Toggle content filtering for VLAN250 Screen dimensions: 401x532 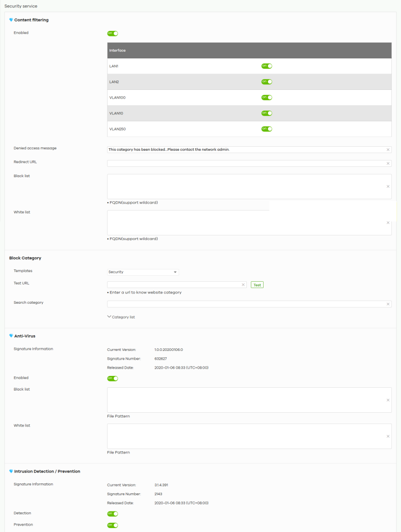(x=267, y=129)
